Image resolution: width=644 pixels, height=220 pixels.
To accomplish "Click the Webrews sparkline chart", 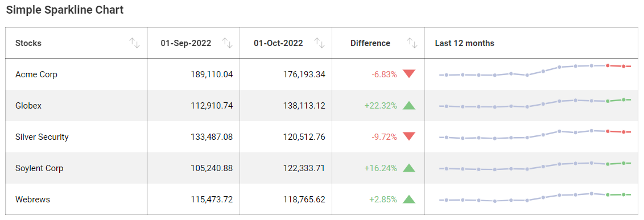I will pos(535,197).
